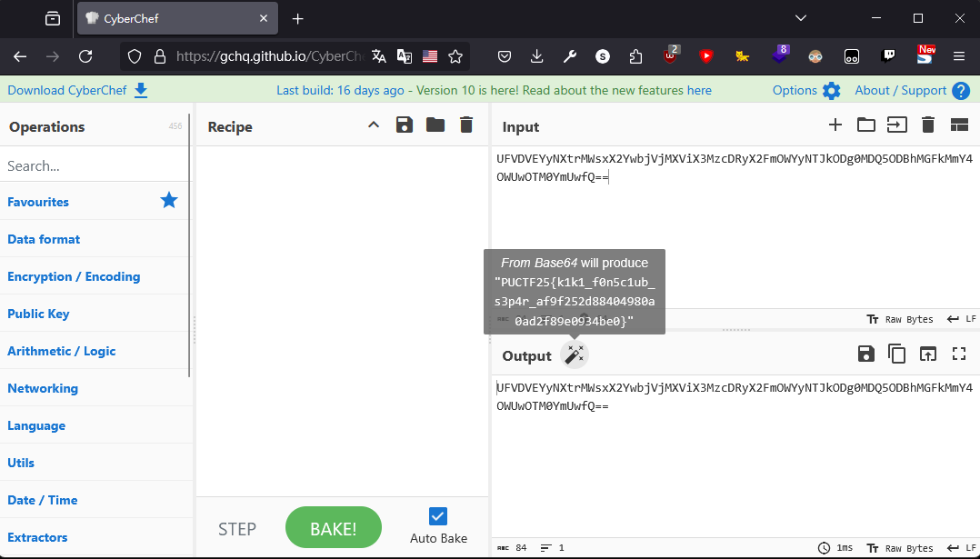Clear input and output trash icon
Viewport: 980px width, 559px height.
[x=928, y=125]
